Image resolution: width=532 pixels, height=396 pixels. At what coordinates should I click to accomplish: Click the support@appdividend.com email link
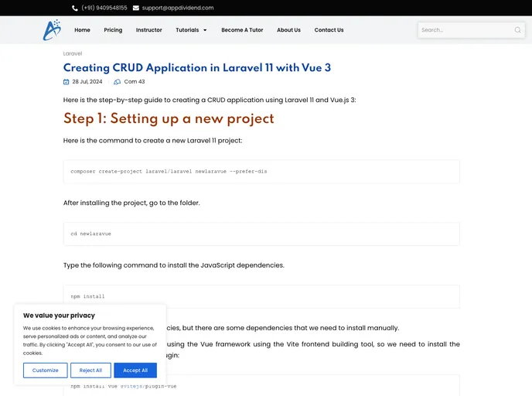coord(178,8)
